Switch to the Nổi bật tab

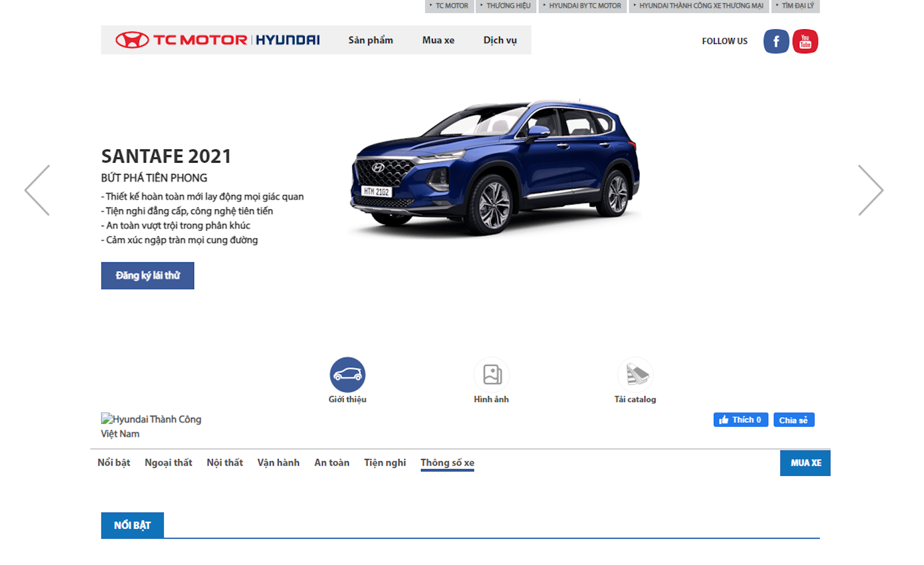[114, 463]
